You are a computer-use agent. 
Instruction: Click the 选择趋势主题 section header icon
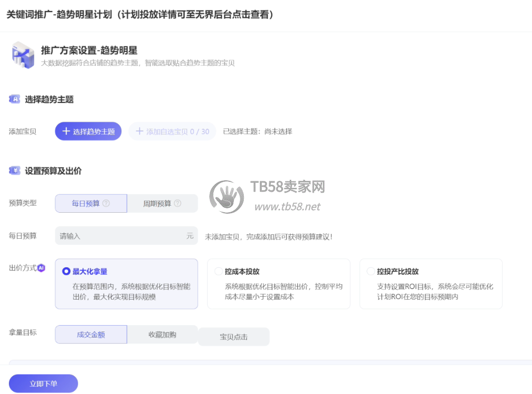[14, 99]
